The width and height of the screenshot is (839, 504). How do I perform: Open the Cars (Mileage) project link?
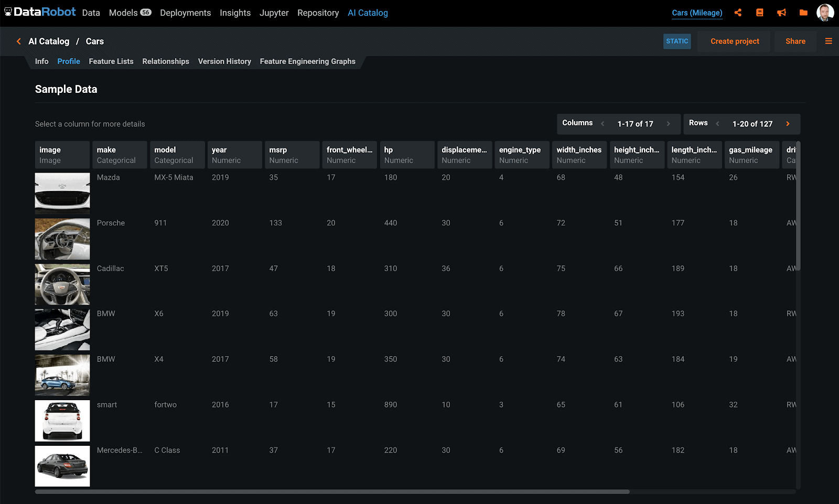697,13
